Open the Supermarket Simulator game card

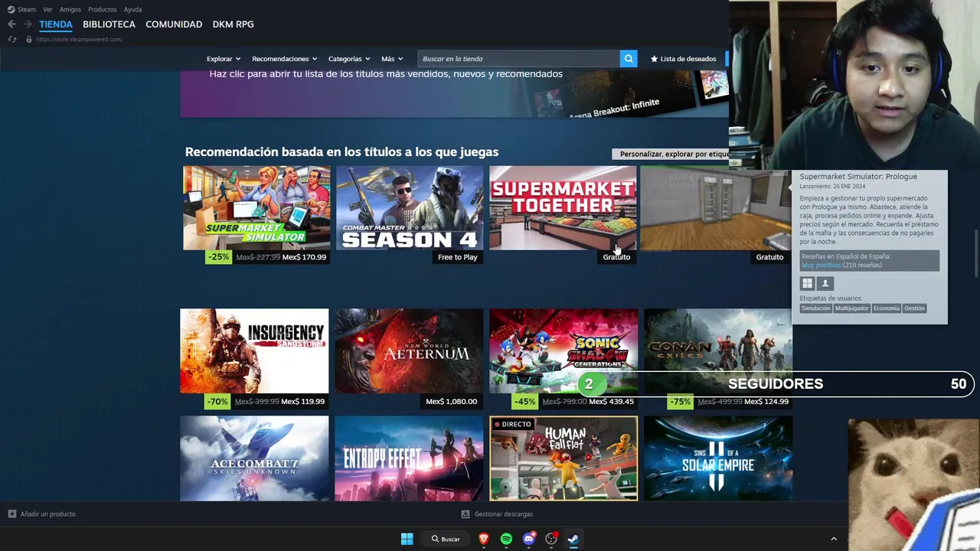point(256,208)
